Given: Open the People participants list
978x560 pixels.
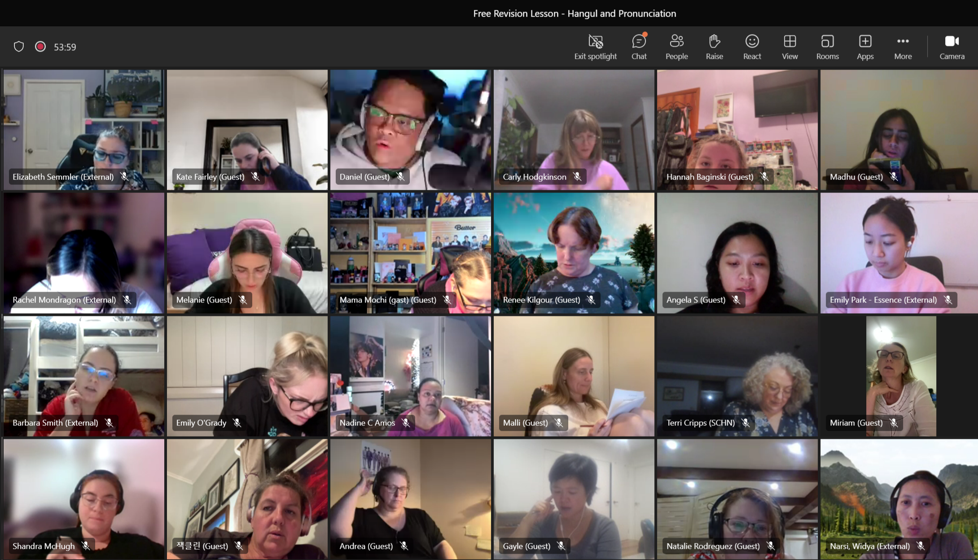Looking at the screenshot, I should point(676,47).
